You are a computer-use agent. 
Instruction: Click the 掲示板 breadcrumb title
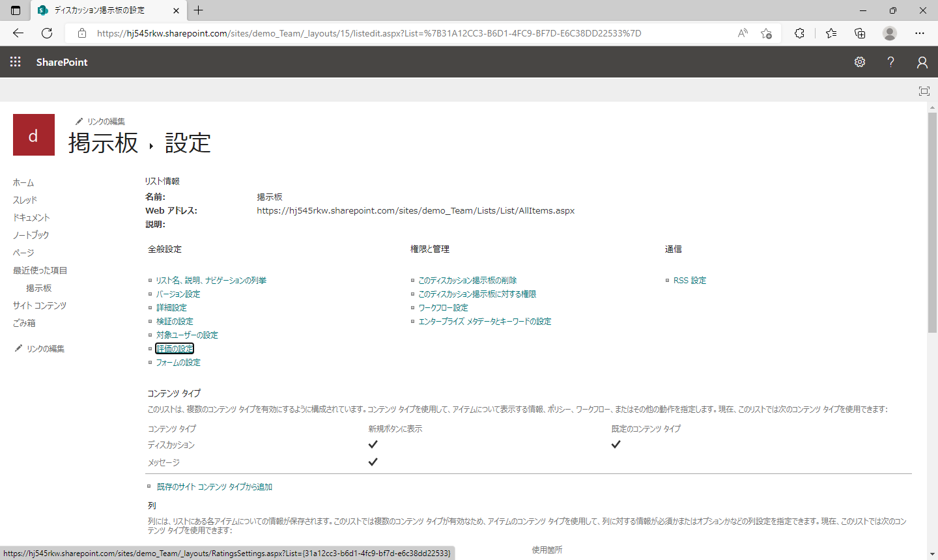pyautogui.click(x=104, y=143)
